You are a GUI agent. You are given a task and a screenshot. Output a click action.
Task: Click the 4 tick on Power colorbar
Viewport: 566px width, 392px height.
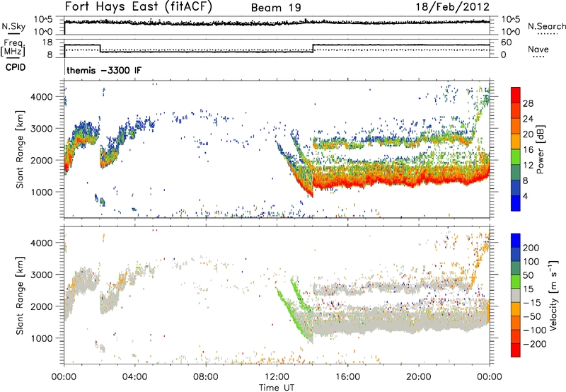click(526, 196)
